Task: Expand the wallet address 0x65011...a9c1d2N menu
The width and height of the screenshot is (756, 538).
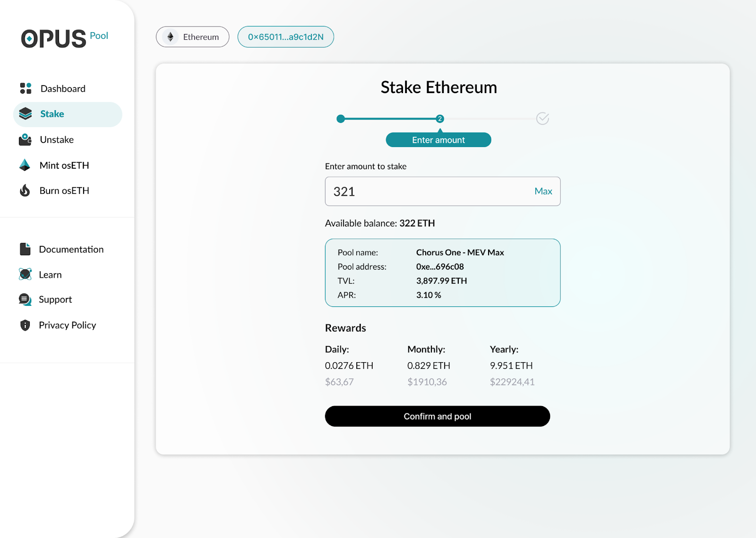Action: (x=285, y=36)
